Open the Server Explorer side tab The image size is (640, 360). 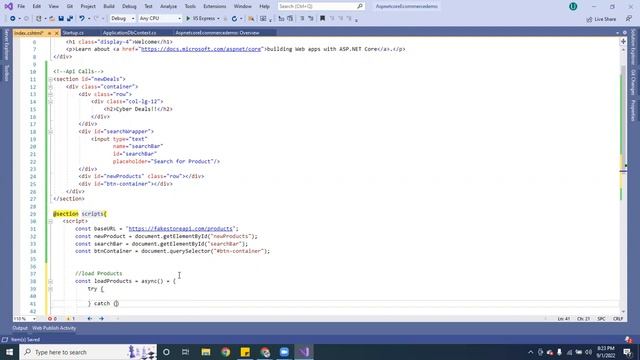pyautogui.click(x=6, y=45)
